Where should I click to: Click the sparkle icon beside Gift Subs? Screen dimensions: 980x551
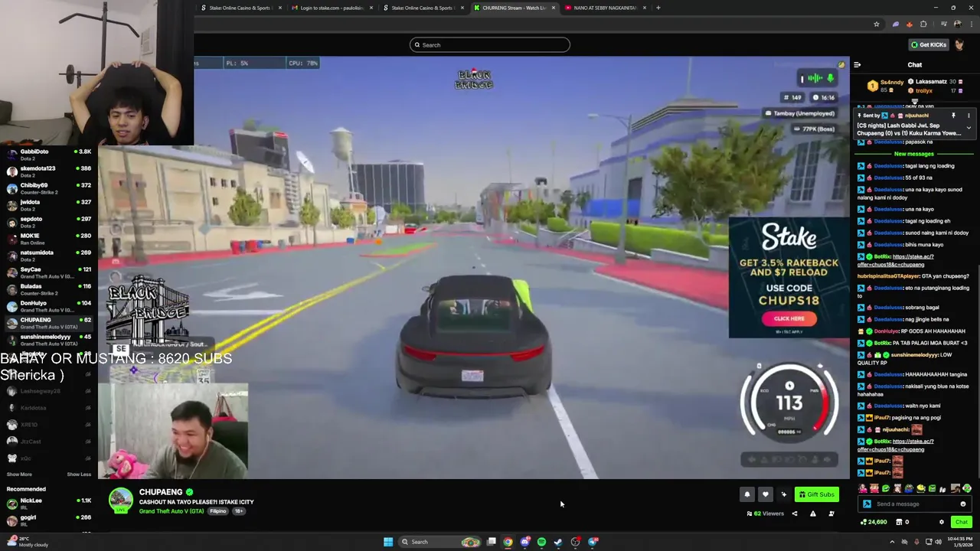pyautogui.click(x=783, y=494)
